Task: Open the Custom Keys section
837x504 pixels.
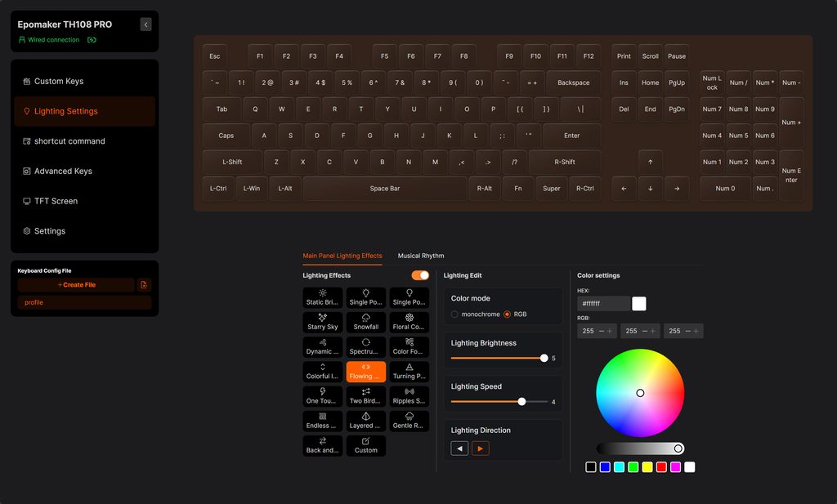Action: coord(85,81)
